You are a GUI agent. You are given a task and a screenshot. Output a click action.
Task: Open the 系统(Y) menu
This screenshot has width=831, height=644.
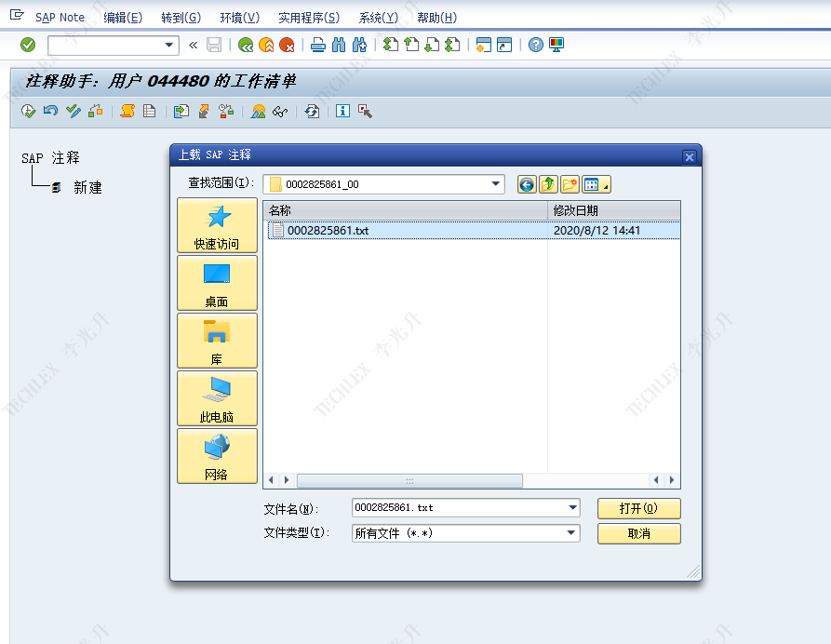point(379,18)
